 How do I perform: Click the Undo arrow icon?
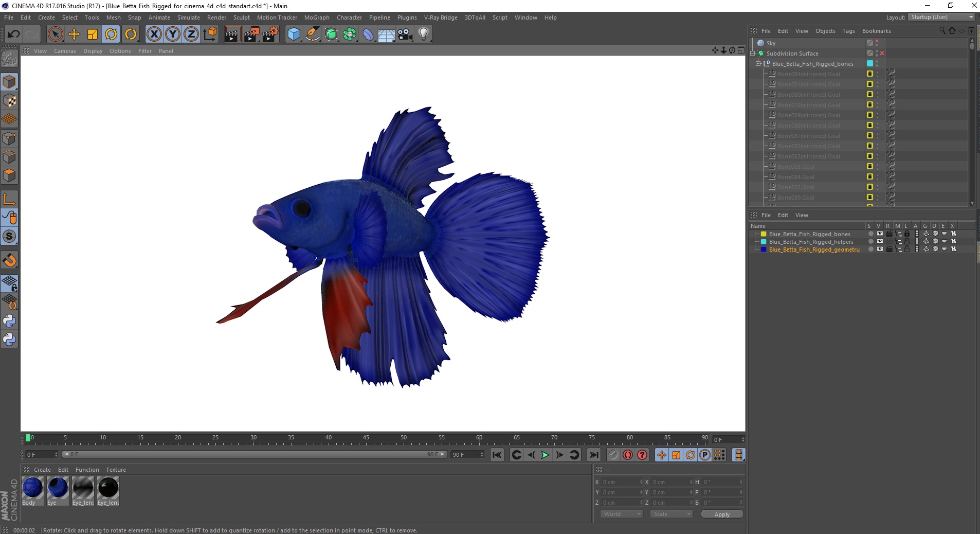point(13,34)
